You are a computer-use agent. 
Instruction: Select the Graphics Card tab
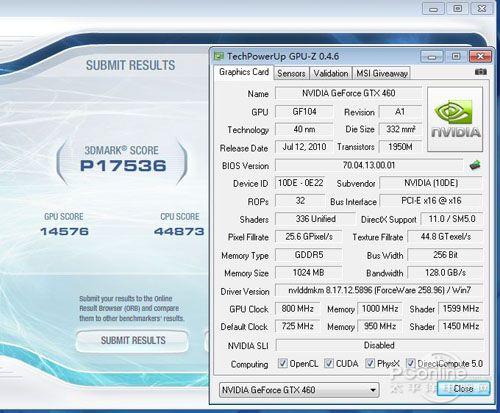point(244,72)
